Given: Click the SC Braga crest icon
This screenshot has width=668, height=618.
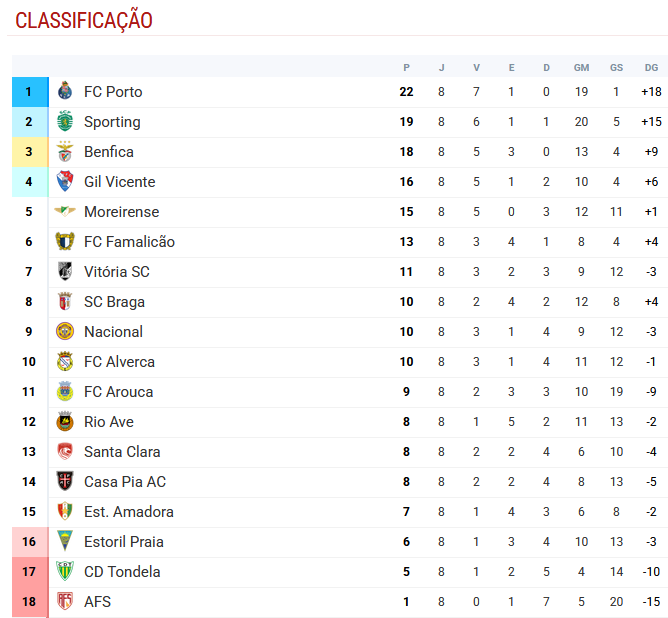Looking at the screenshot, I should coord(65,302).
